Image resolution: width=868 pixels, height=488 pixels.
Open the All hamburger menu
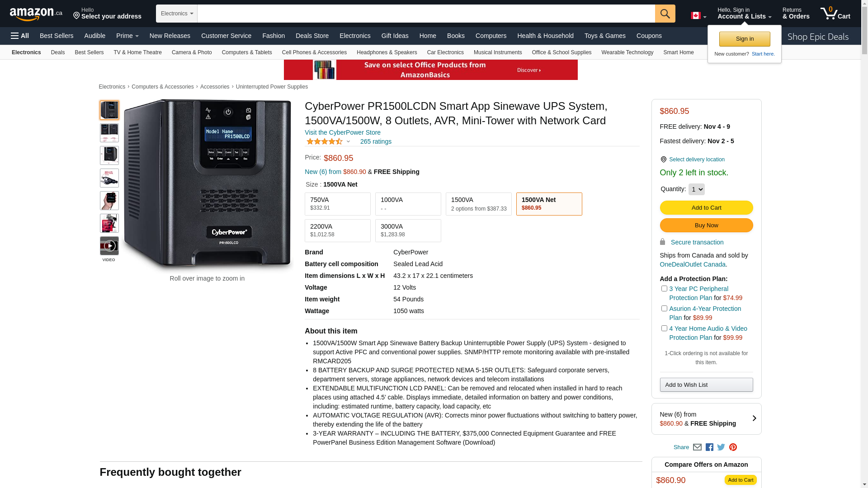click(20, 36)
